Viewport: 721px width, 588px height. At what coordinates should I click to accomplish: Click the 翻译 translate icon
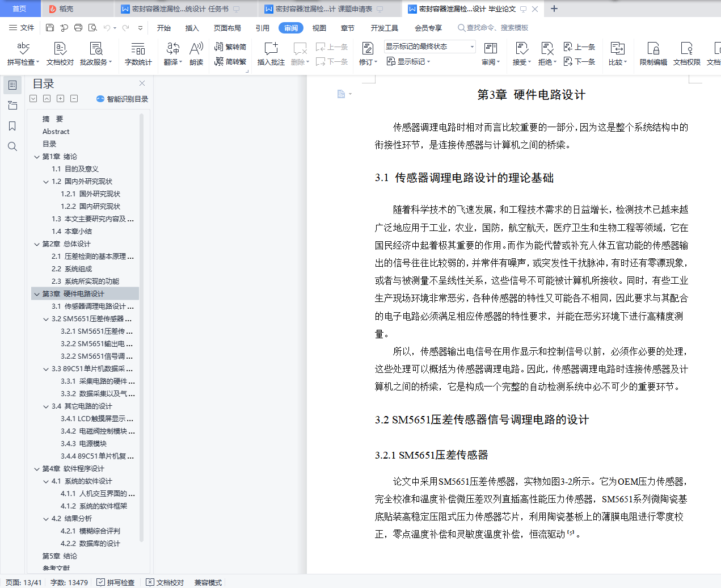(172, 49)
